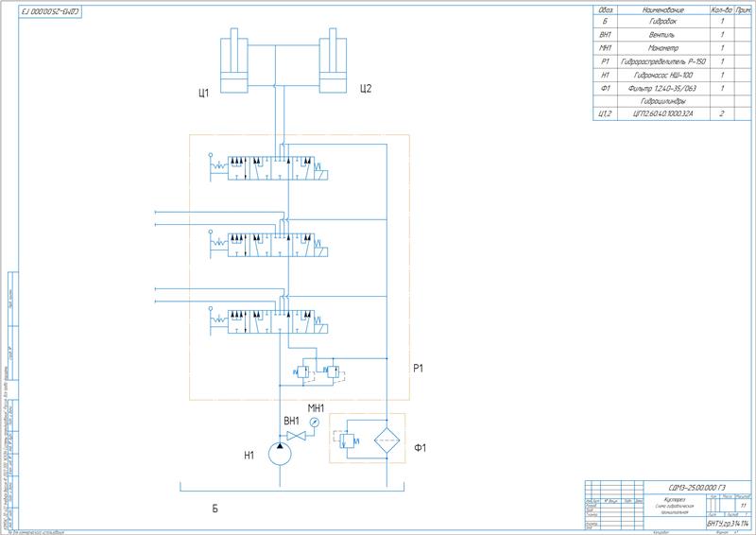This screenshot has width=756, height=535.
Task: Select the bypass valve inside the Ф1 block
Action: 347,440
